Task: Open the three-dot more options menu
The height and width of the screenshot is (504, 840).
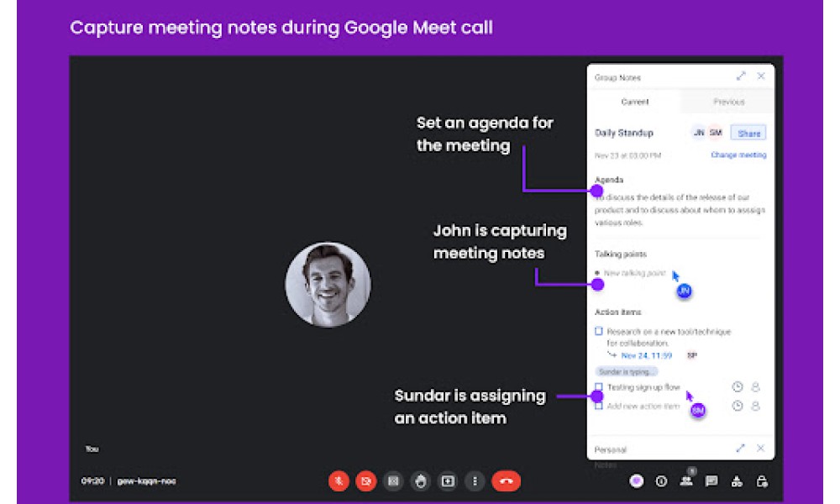Action: 475,481
